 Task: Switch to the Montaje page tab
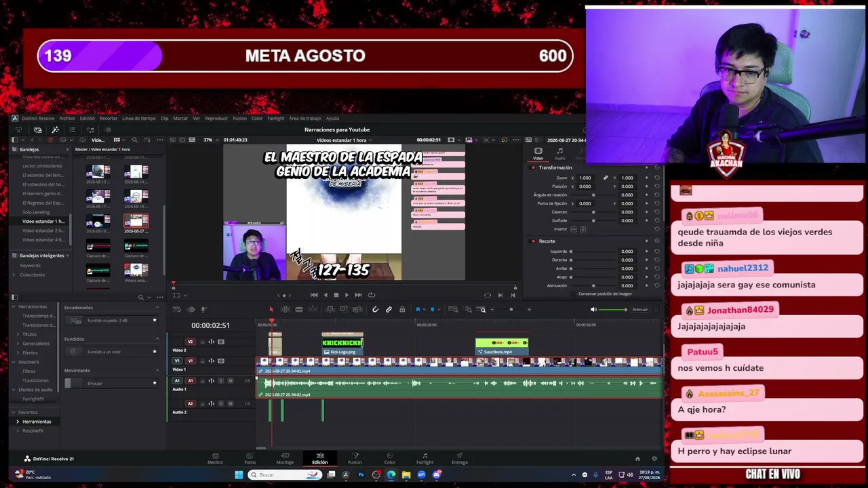click(x=285, y=459)
